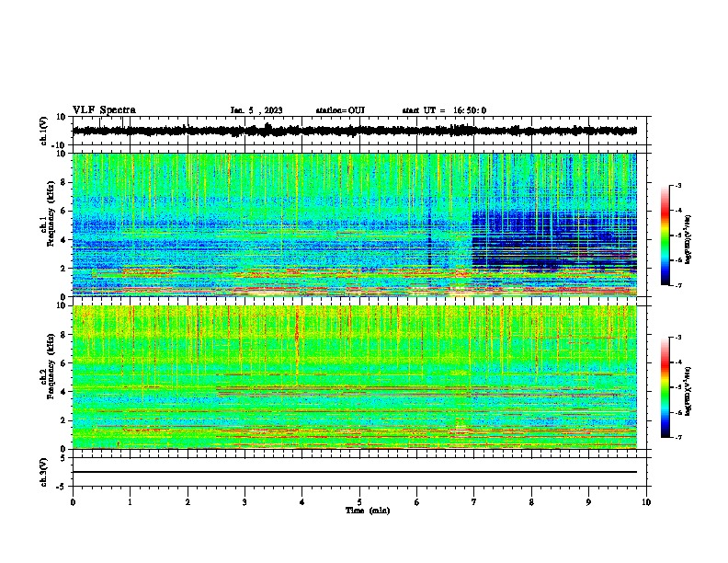The image size is (728, 563).
Task: Click inside the ch.2 spectrogram plot
Action: pyautogui.click(x=355, y=377)
